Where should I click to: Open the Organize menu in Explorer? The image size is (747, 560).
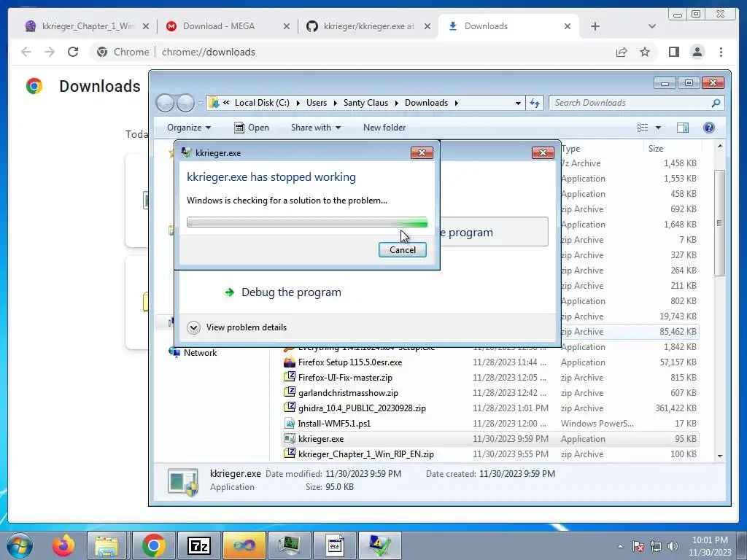(189, 128)
